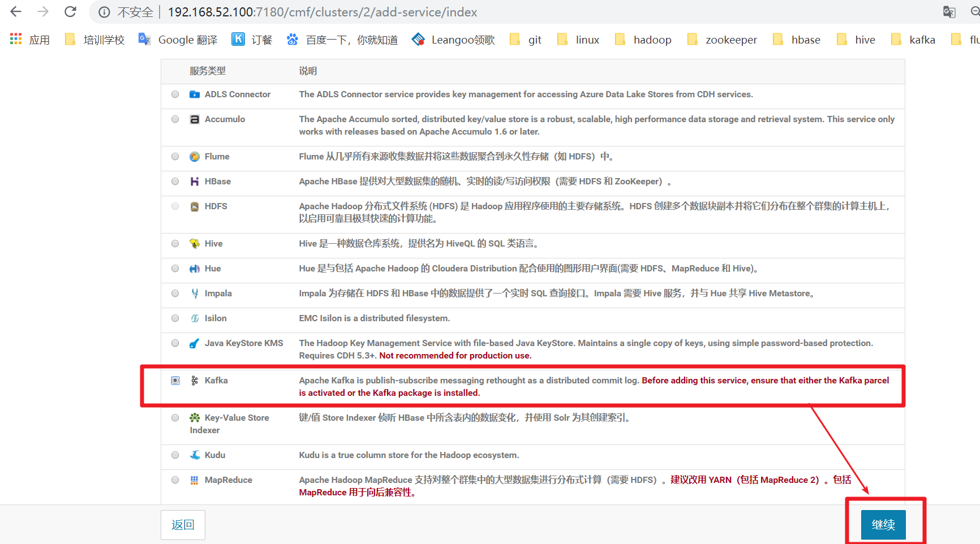The height and width of the screenshot is (544, 980).
Task: Click the Kudu service icon
Action: click(x=195, y=455)
